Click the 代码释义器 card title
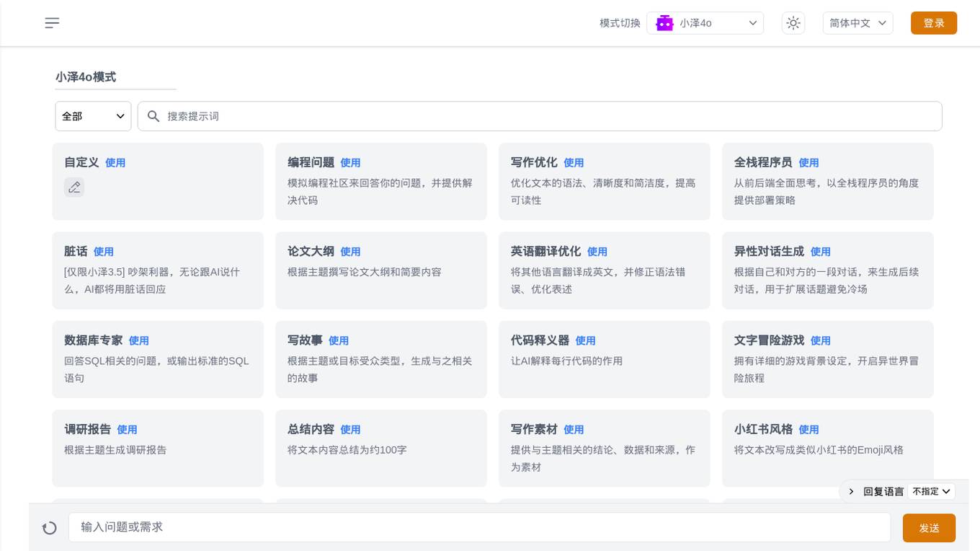The height and width of the screenshot is (551, 980). coord(540,340)
